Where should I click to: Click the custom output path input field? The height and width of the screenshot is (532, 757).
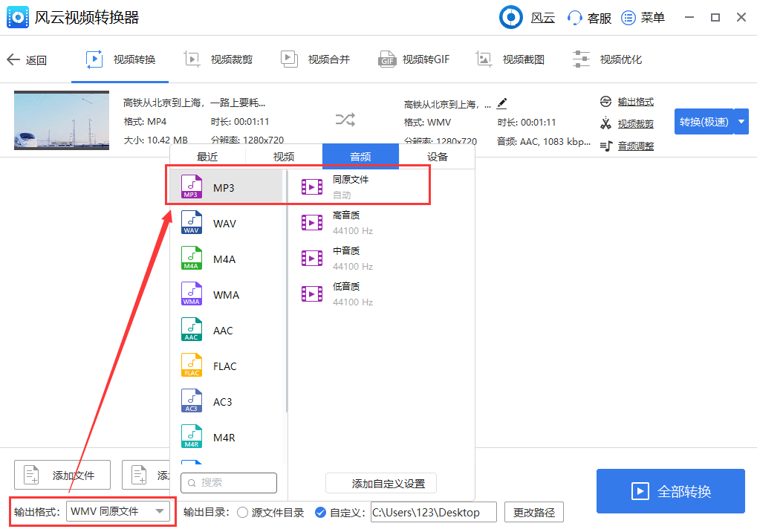click(433, 512)
